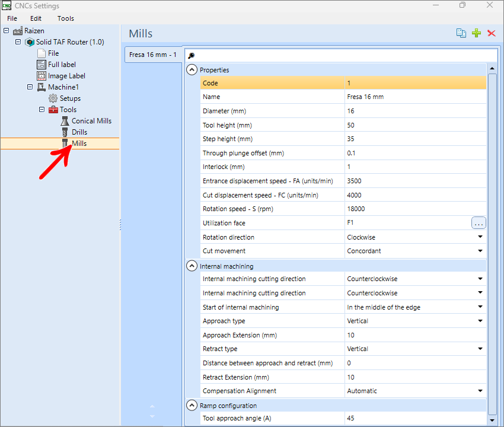Click the CNC app icon in title bar
Viewport: 504px width, 427px height.
[7, 6]
